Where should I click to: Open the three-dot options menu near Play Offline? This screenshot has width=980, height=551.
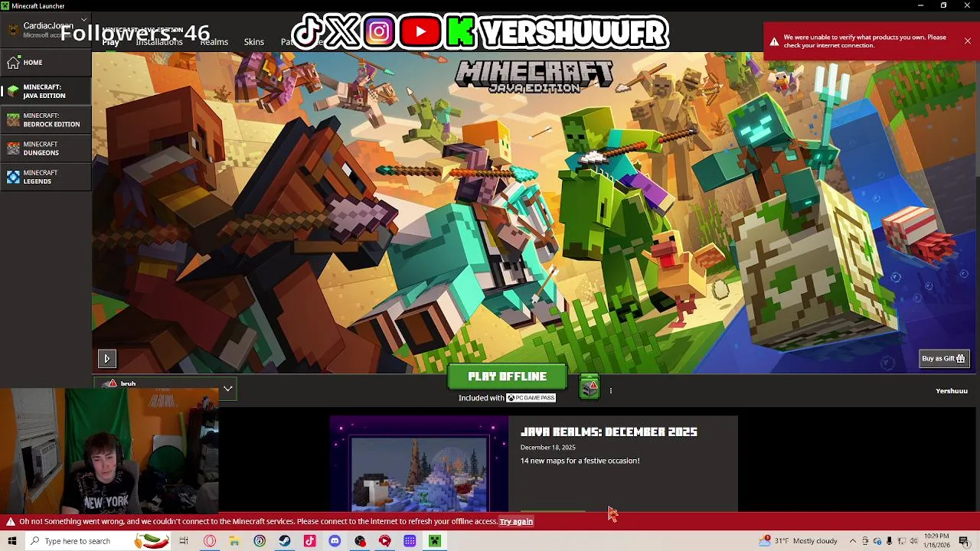point(610,391)
